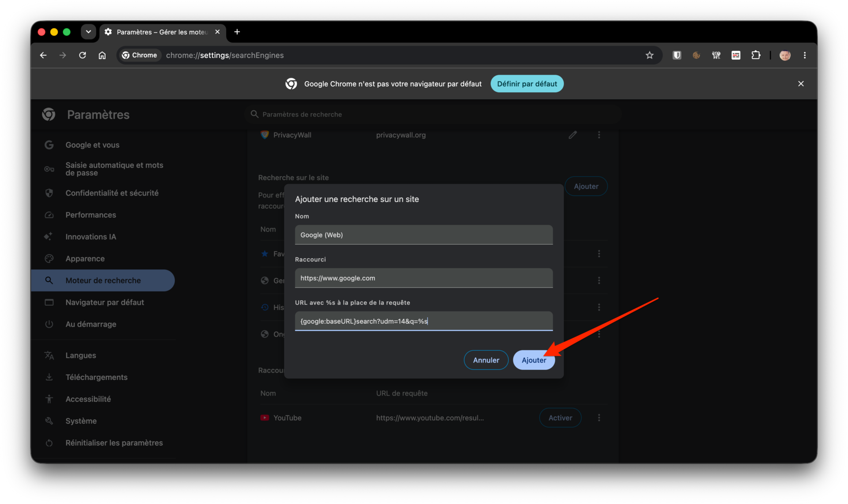Open more options for the YouTube row
Screen dimensions: 848x504
tap(599, 418)
